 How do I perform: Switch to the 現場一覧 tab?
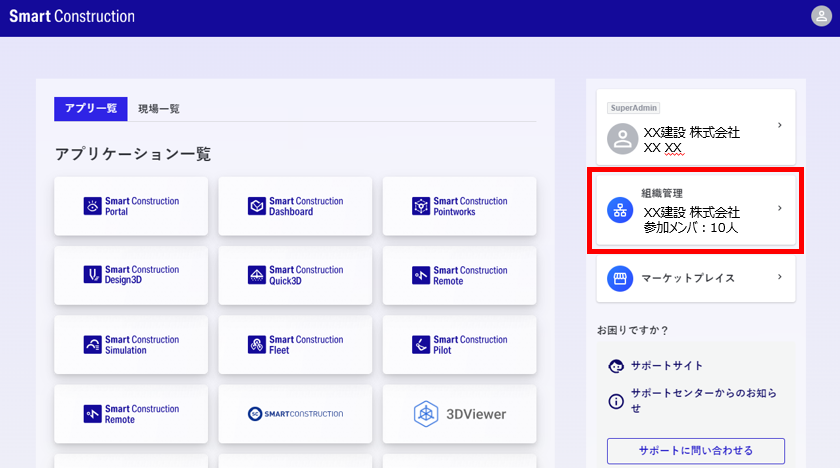[159, 109]
